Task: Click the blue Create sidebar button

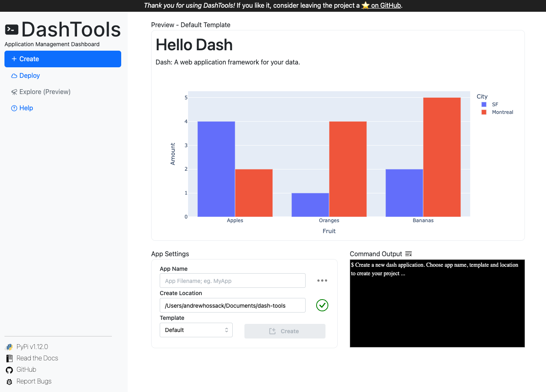Action: tap(63, 59)
